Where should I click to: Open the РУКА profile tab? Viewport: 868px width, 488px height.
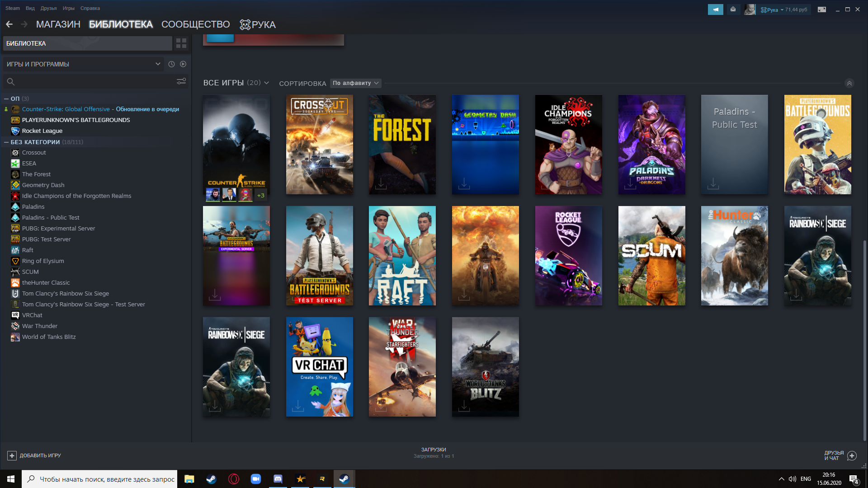258,24
